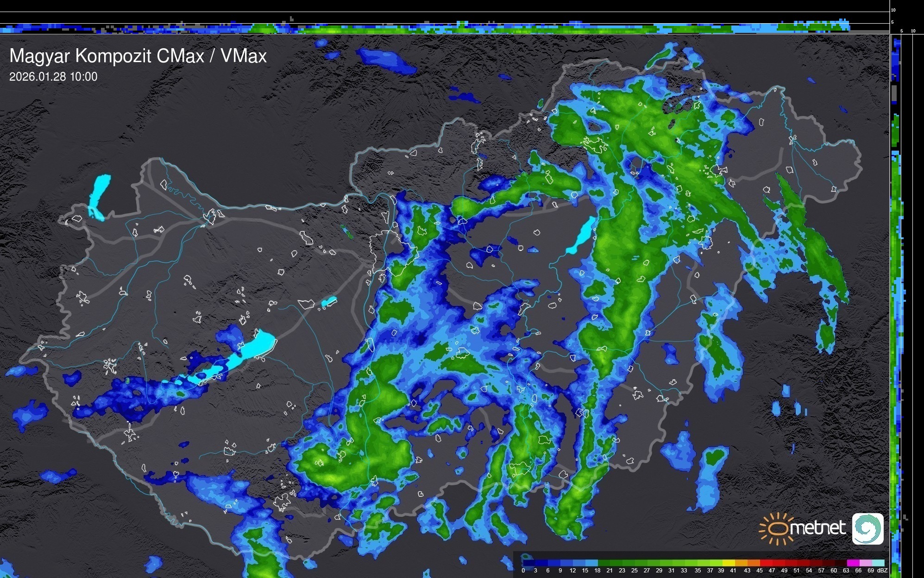
Task: Click the white metnet wordmark text
Action: pyautogui.click(x=818, y=528)
